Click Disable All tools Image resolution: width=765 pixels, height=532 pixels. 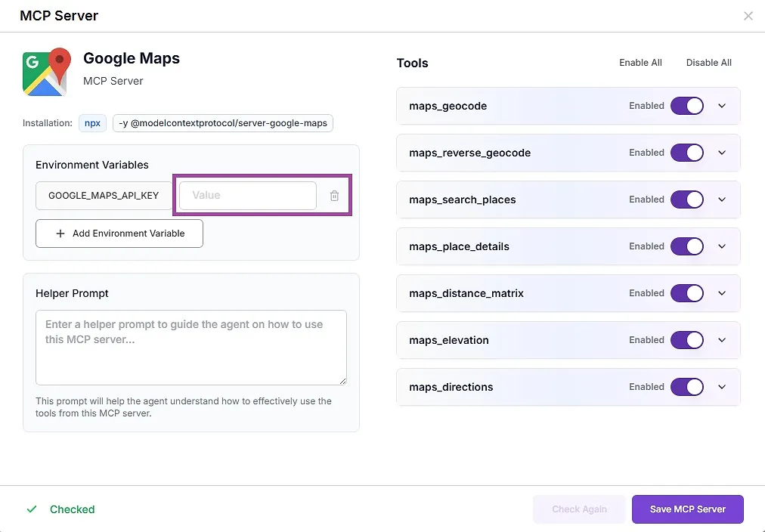(708, 63)
